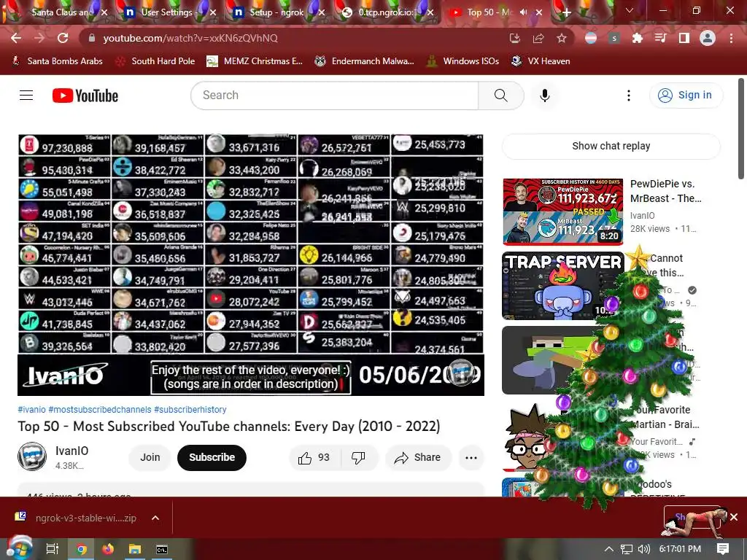This screenshot has height=560, width=747.
Task: Open the tab search dropdown arrow
Action: (x=630, y=10)
